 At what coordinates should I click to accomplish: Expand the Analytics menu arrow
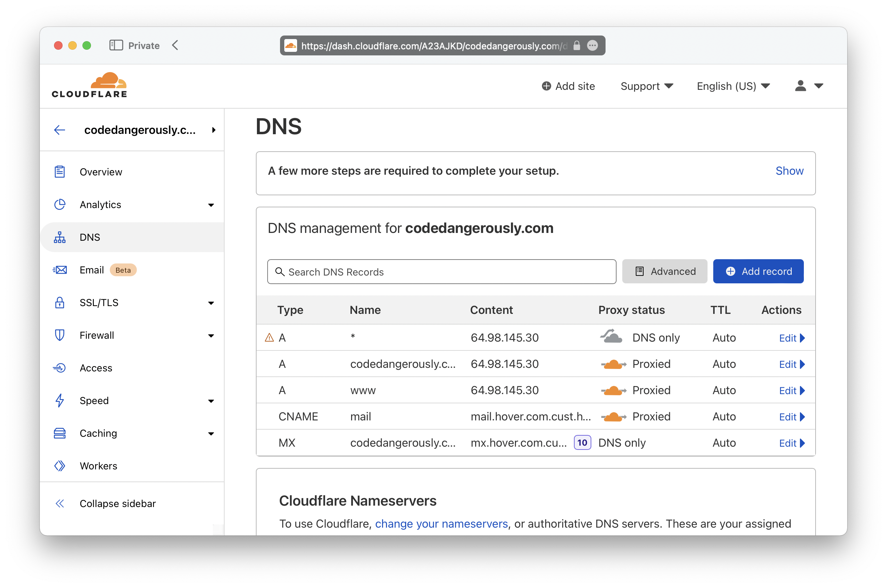tap(211, 205)
